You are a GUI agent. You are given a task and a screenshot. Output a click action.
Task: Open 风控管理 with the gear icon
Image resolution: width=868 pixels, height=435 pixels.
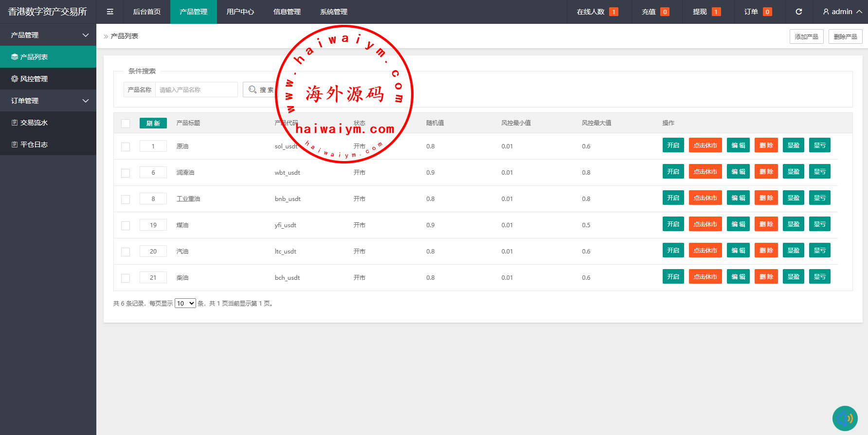(x=48, y=79)
